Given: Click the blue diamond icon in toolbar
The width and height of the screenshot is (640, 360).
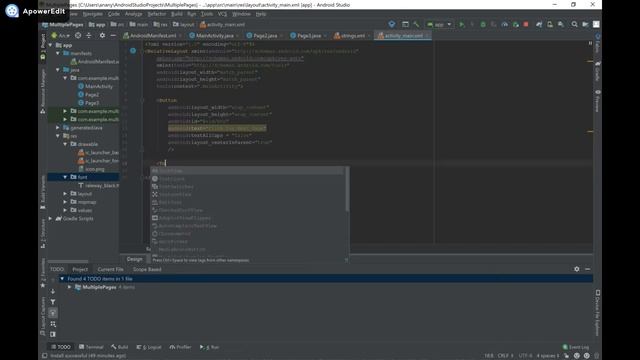Looking at the screenshot, I should pyautogui.click(x=392, y=24).
